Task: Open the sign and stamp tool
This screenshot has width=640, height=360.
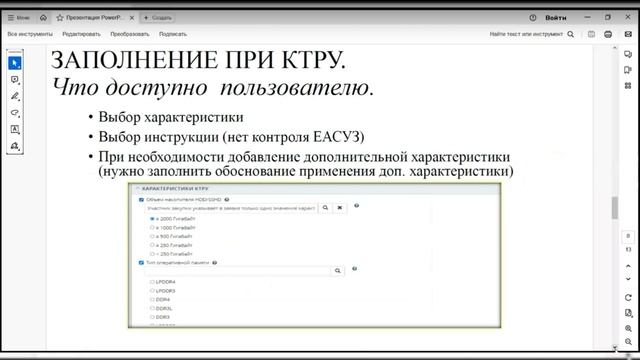Action: [15, 146]
